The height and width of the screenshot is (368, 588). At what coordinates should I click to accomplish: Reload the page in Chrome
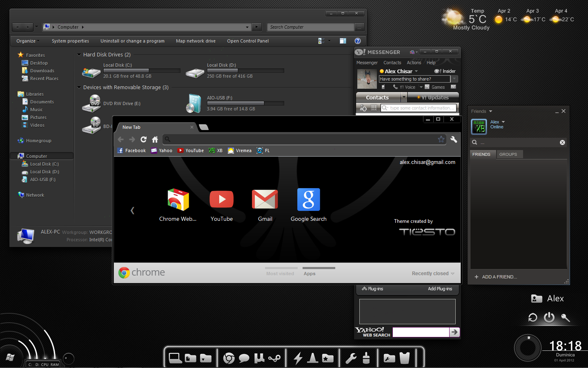point(143,139)
